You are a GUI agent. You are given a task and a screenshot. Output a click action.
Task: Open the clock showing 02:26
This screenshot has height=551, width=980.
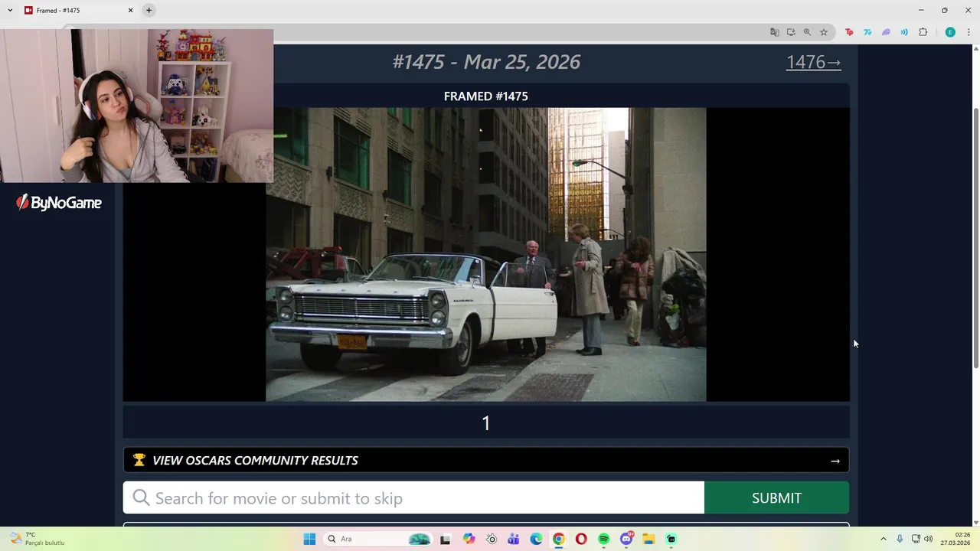[955, 539]
